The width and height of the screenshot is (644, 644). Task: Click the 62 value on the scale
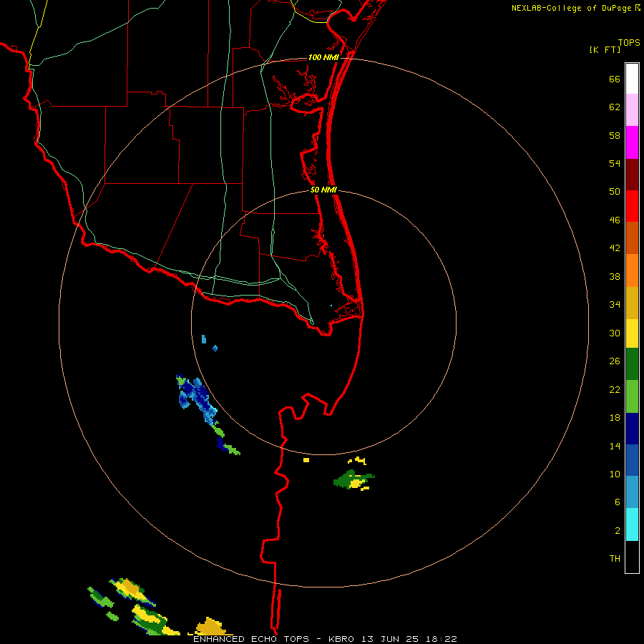tap(615, 107)
